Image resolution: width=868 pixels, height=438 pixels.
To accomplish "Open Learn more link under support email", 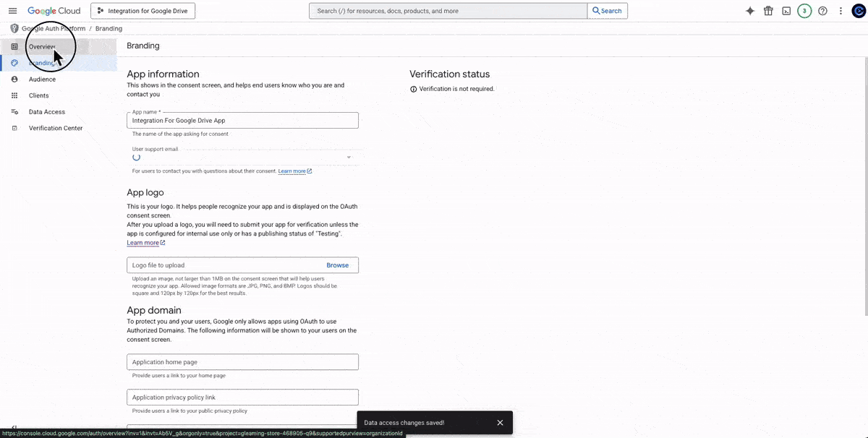I will (295, 171).
